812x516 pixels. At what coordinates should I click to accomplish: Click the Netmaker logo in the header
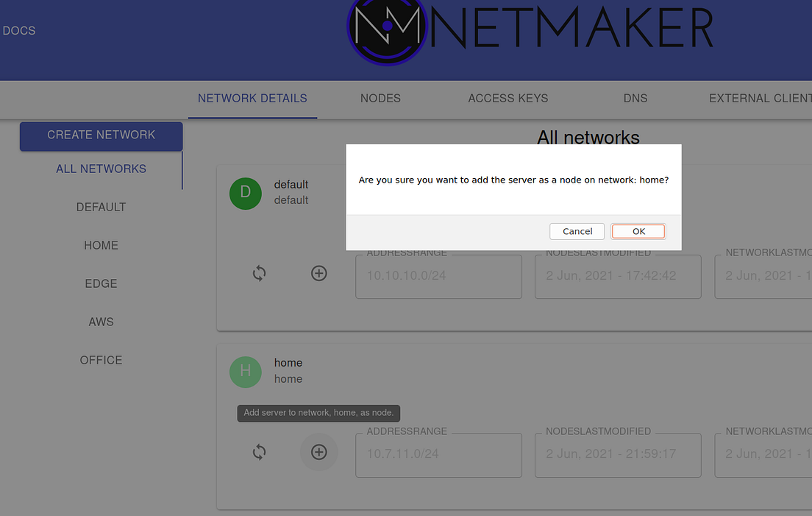click(x=388, y=32)
